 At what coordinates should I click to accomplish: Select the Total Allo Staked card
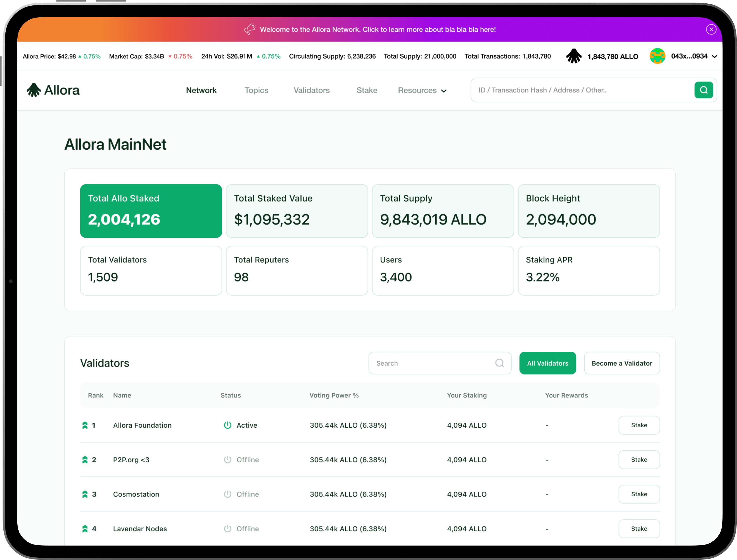[151, 211]
